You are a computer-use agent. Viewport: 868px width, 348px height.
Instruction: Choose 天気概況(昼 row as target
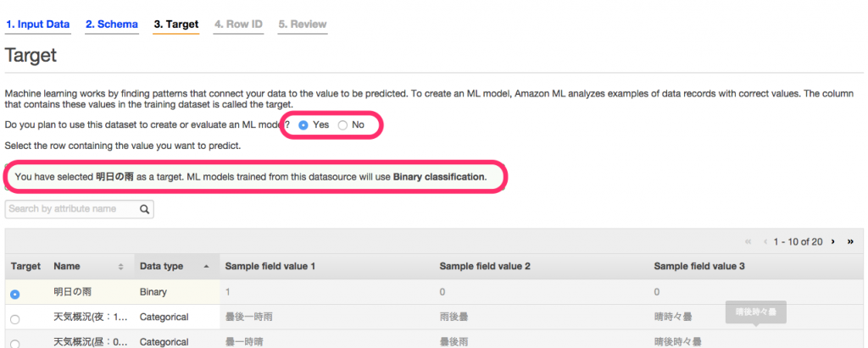tap(15, 344)
